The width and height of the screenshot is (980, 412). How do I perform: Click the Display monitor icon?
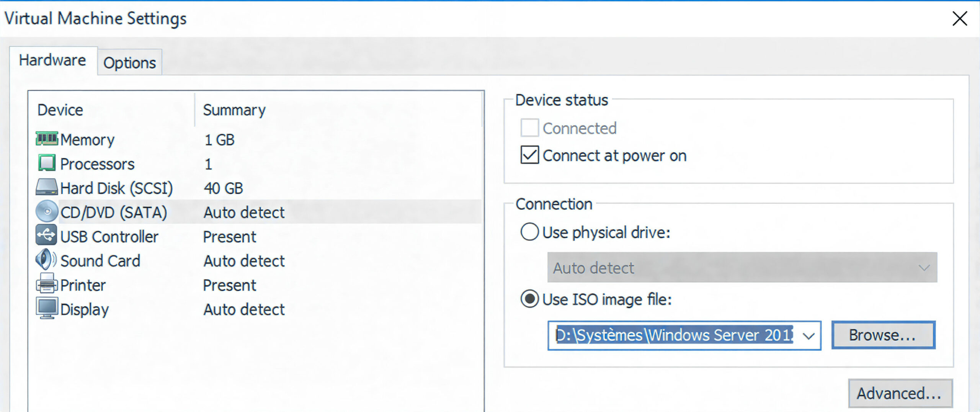pyautogui.click(x=47, y=308)
